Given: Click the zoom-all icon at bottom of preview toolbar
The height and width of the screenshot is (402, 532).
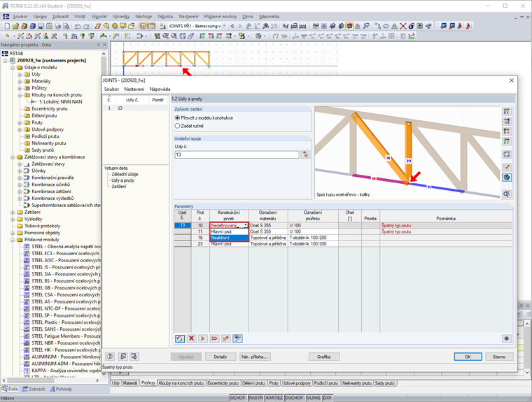Looking at the screenshot, I should [507, 194].
